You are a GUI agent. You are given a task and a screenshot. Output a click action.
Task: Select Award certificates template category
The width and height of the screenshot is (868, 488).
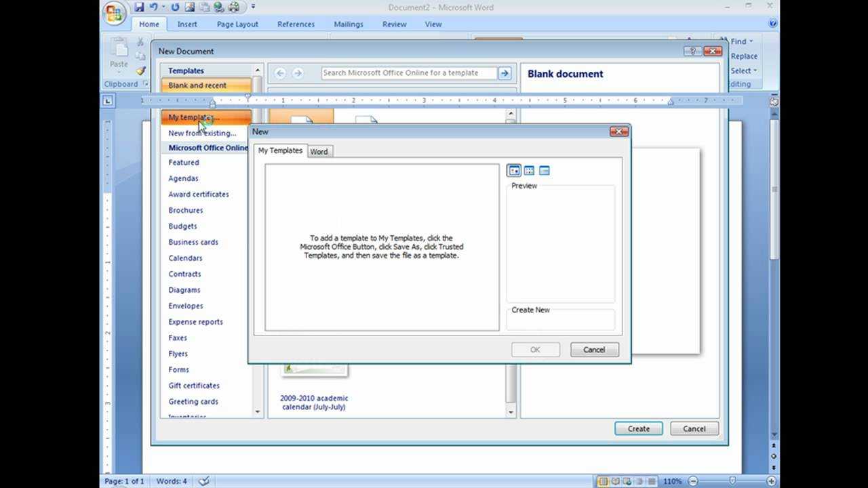click(x=199, y=195)
